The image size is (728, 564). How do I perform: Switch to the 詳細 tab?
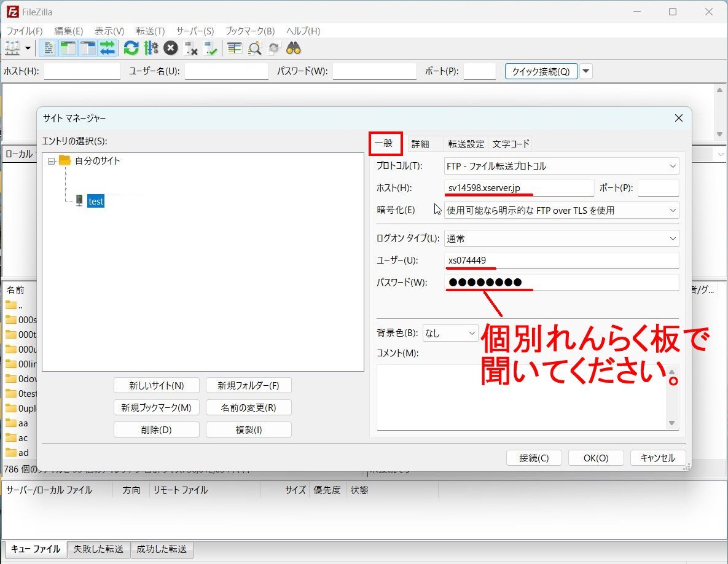click(420, 144)
